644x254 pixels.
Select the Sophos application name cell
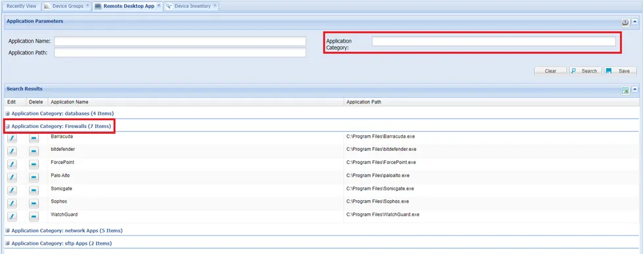tap(58, 201)
